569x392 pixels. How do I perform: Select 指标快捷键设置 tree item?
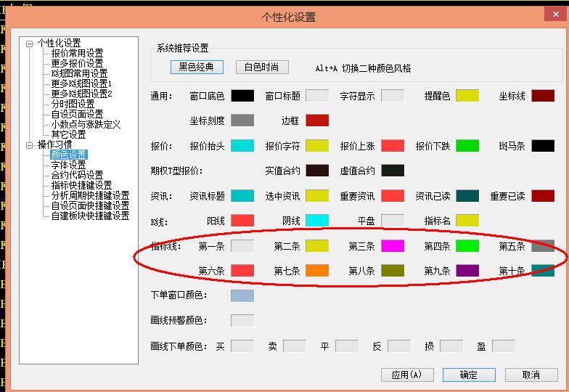(x=81, y=186)
